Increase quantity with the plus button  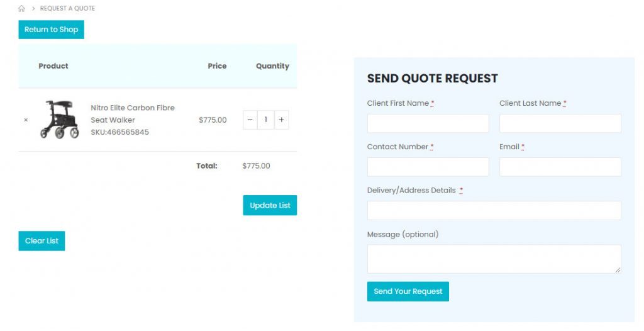coord(281,120)
